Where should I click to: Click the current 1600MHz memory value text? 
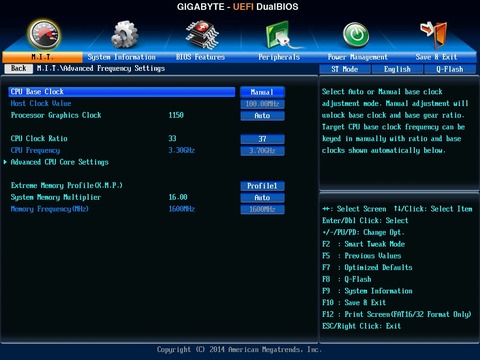pos(181,209)
